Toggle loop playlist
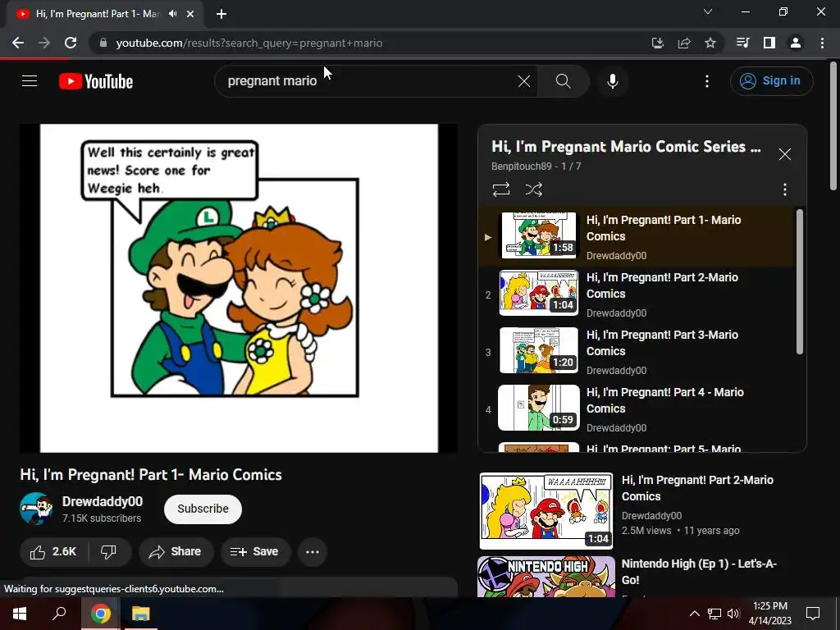Viewport: 840px width, 630px height. [x=501, y=189]
